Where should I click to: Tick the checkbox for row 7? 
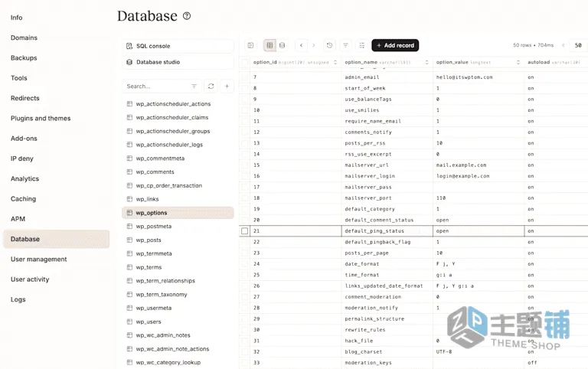point(245,77)
